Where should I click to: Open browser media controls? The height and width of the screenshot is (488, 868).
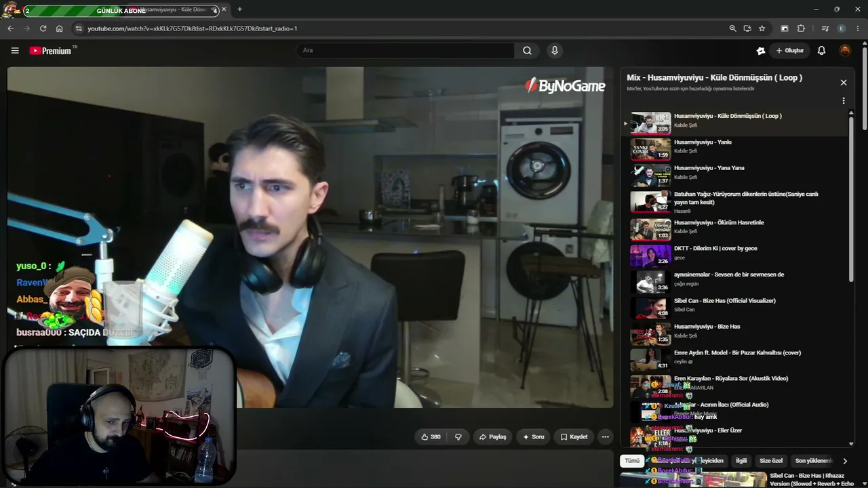pos(825,28)
